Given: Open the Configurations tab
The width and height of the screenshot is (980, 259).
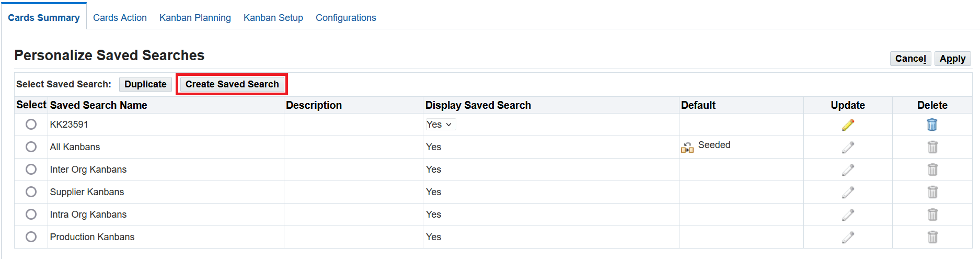Looking at the screenshot, I should click(x=346, y=18).
